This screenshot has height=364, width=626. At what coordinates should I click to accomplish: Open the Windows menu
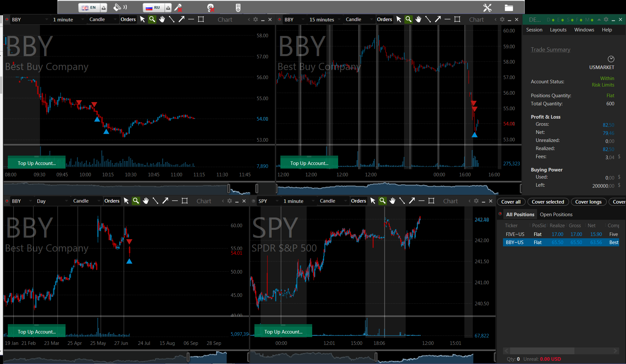584,30
